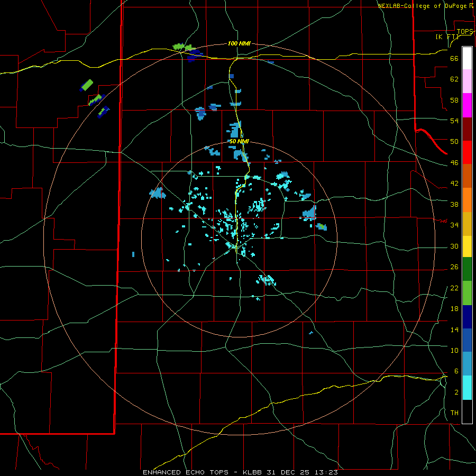Click the '10' legend value
The width and height of the screenshot is (476, 476).
coord(454,350)
